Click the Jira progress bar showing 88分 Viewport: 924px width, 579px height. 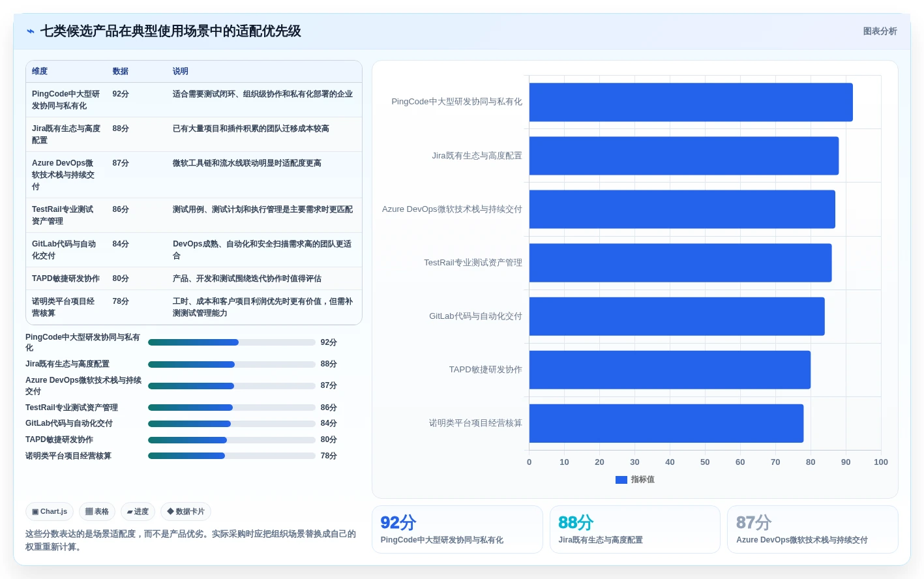pos(231,364)
